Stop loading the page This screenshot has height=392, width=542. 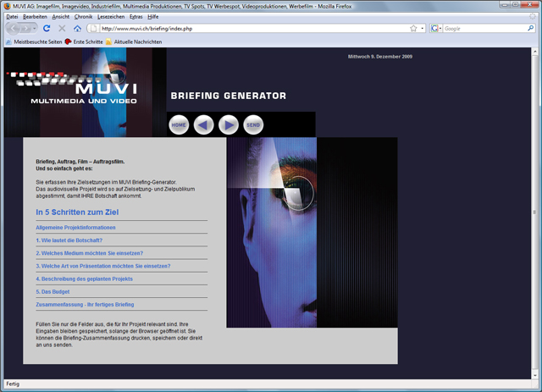click(62, 28)
